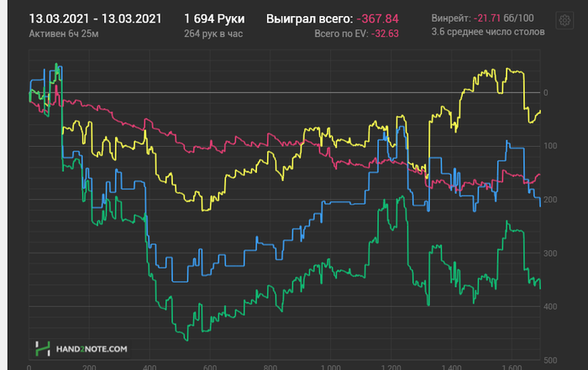Viewport: 588px width, 370px height.
Task: Click the Y-axis label 400
Action: pos(550,307)
